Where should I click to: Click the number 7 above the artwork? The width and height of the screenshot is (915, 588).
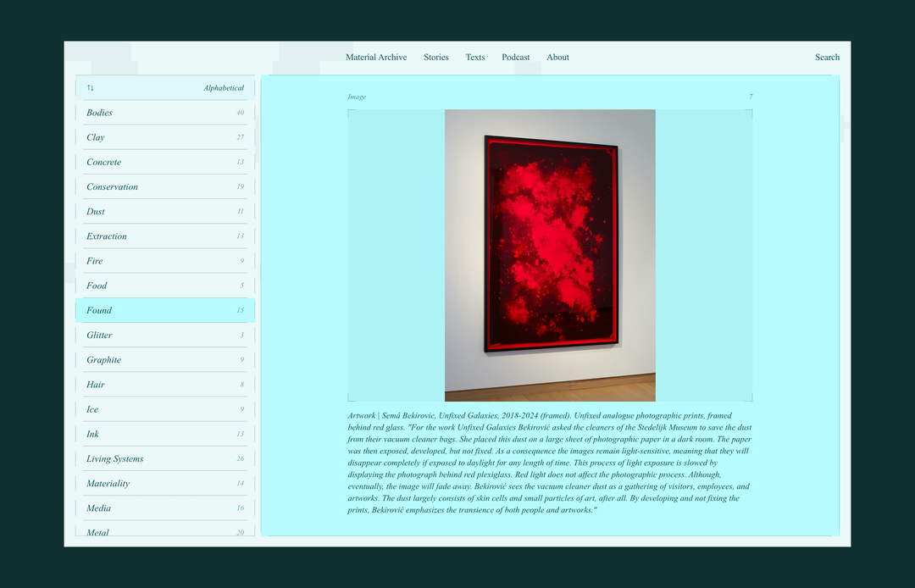[x=751, y=97]
